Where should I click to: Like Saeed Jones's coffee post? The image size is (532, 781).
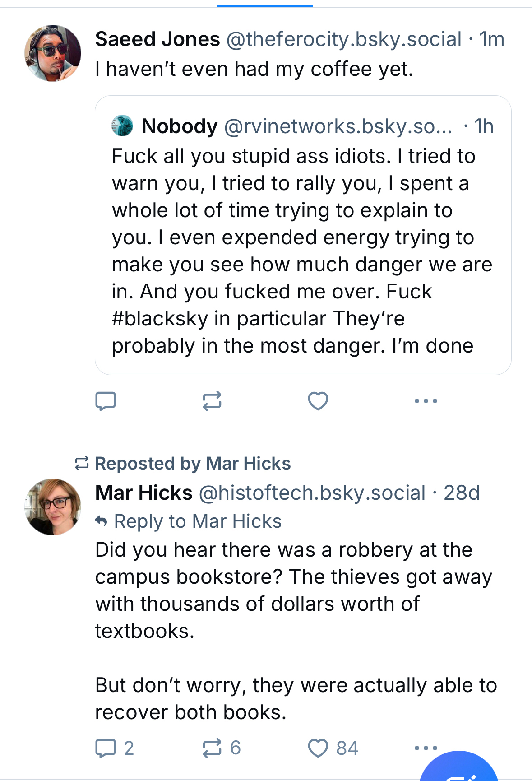click(x=318, y=401)
